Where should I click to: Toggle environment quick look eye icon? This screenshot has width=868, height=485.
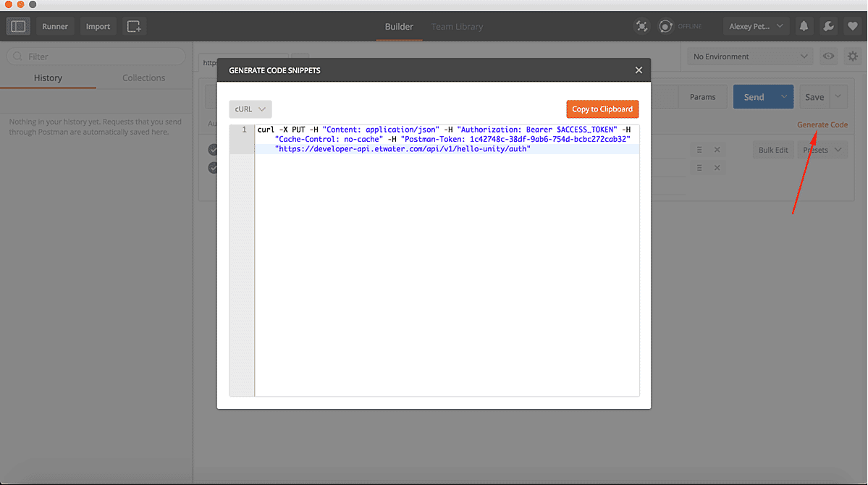tap(828, 56)
